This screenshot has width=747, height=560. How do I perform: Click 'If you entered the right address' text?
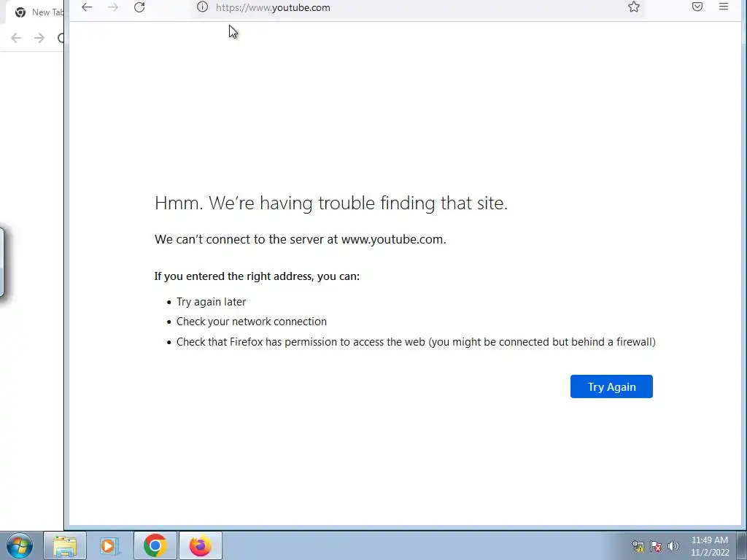[x=257, y=276]
